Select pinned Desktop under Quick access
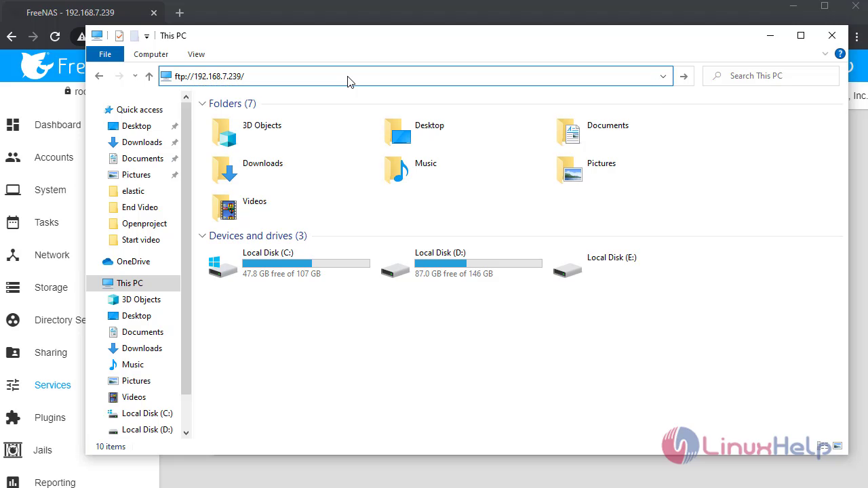This screenshot has width=868, height=488. pyautogui.click(x=136, y=126)
